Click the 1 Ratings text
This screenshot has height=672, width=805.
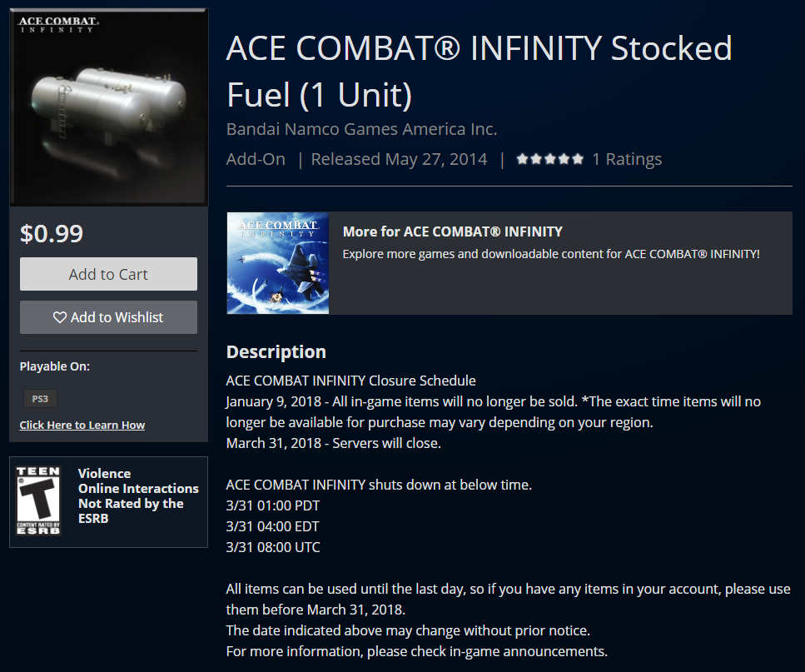(627, 159)
